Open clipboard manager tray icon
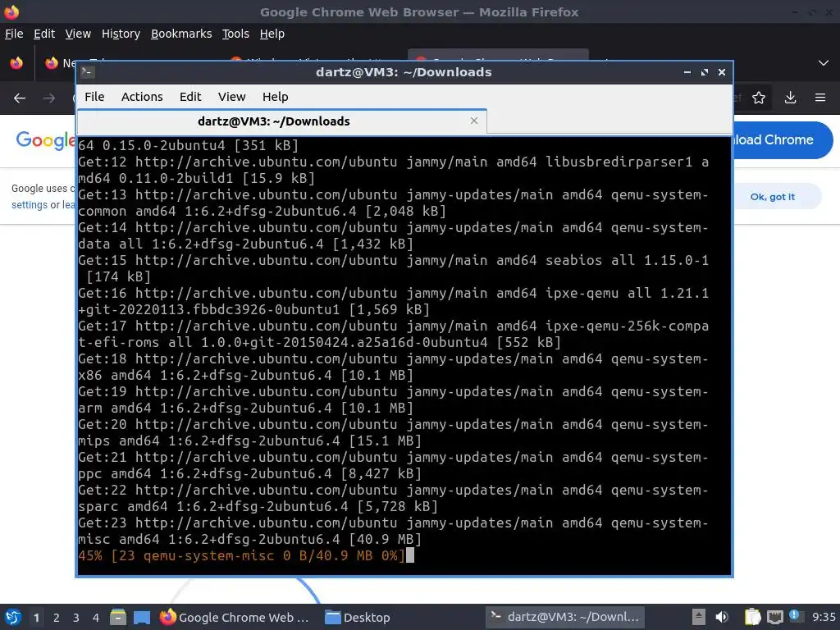Screen dimensions: 840x630 click(752, 617)
